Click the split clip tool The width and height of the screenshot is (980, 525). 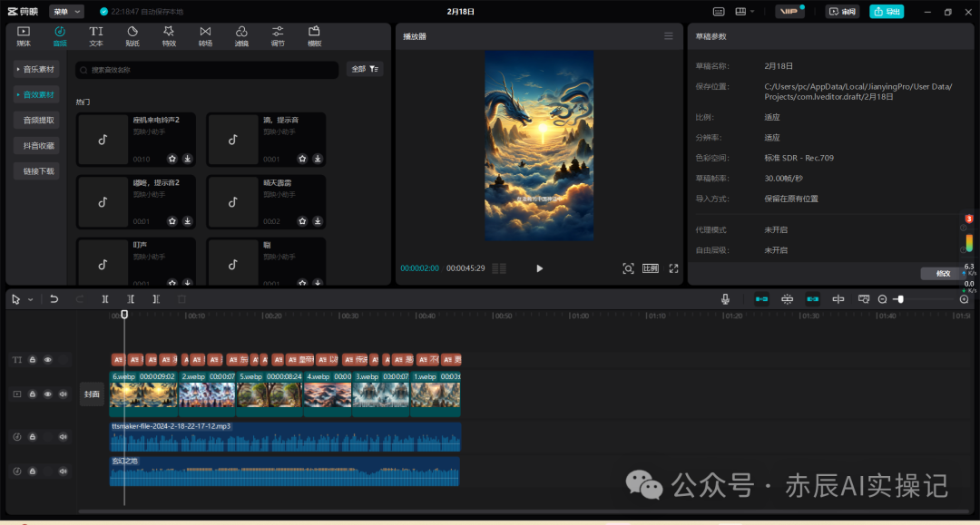pyautogui.click(x=105, y=299)
